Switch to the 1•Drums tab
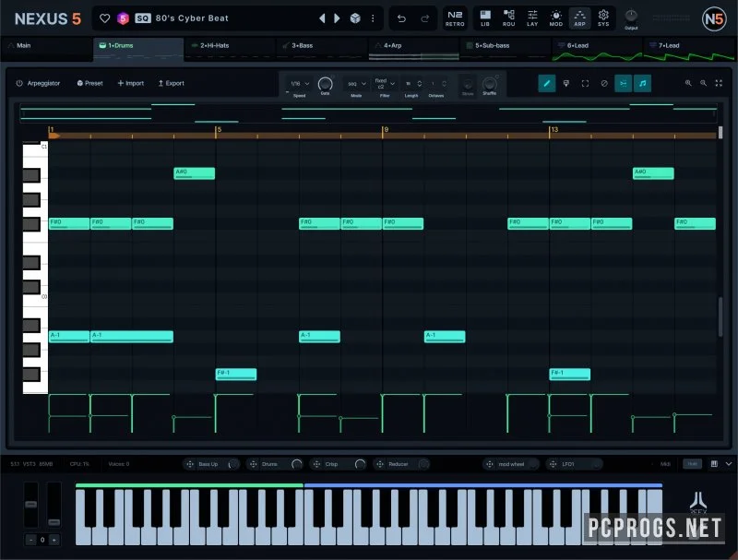The width and height of the screenshot is (738, 560). pos(138,49)
